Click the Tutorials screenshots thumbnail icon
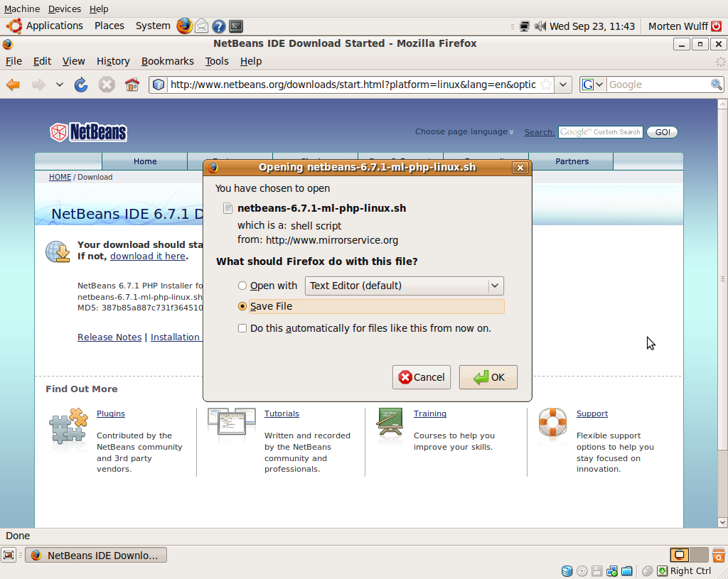Viewport: 728px width, 579px height. click(x=231, y=421)
